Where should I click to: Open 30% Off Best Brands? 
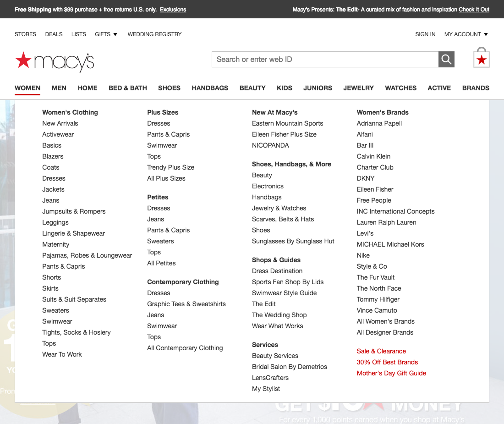[x=387, y=362]
